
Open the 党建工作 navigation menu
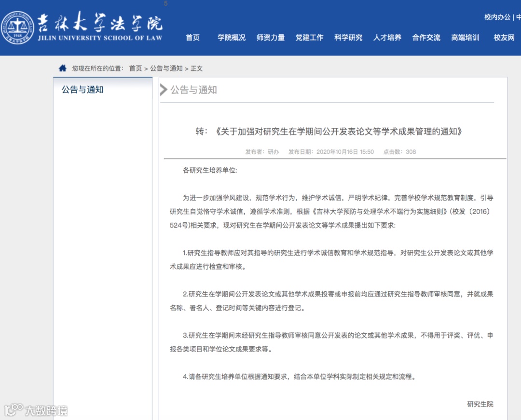309,38
